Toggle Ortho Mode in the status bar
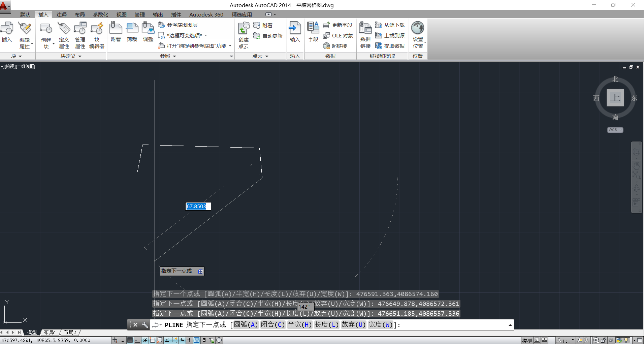644x344 pixels. pos(137,340)
